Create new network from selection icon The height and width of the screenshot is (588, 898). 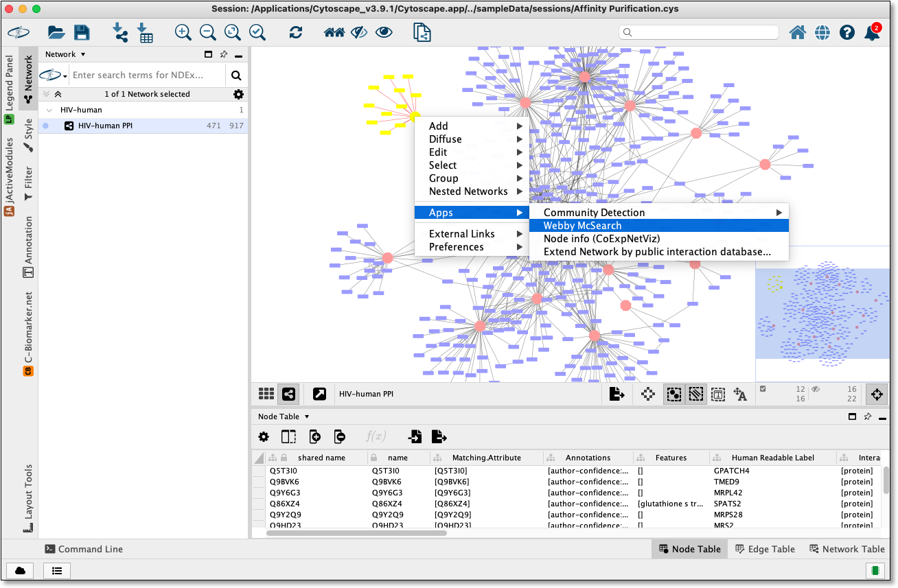(x=422, y=32)
